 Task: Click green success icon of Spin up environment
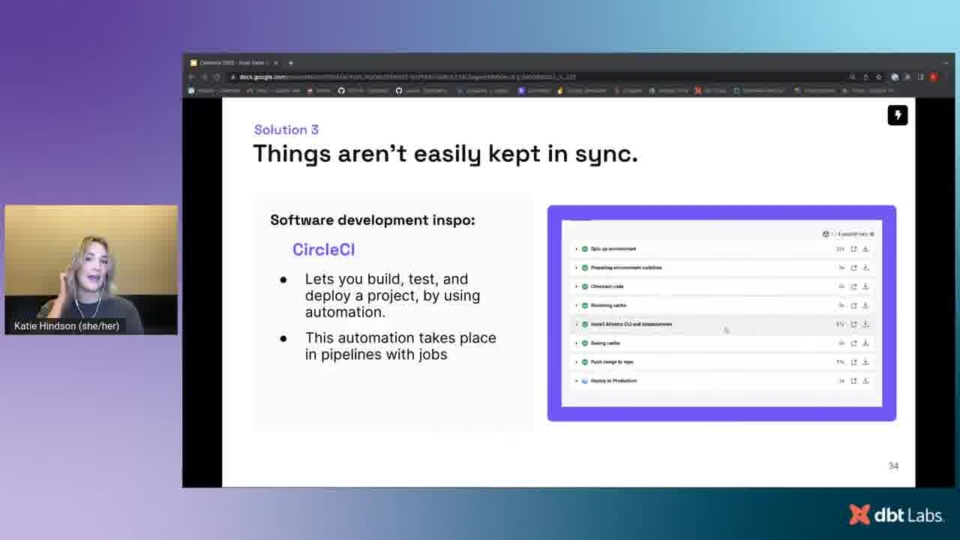pyautogui.click(x=585, y=249)
